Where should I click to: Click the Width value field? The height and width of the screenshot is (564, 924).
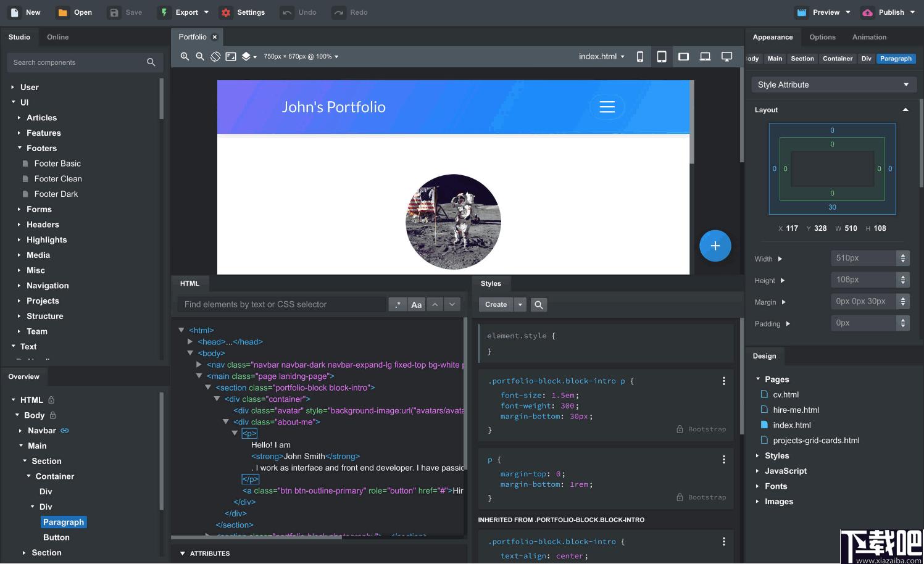click(x=864, y=258)
